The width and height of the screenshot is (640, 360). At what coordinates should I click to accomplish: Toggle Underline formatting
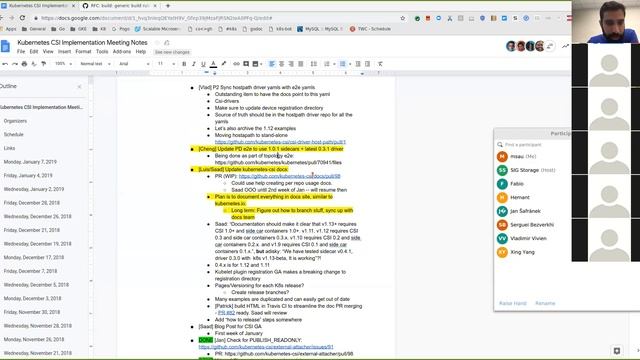(203, 64)
